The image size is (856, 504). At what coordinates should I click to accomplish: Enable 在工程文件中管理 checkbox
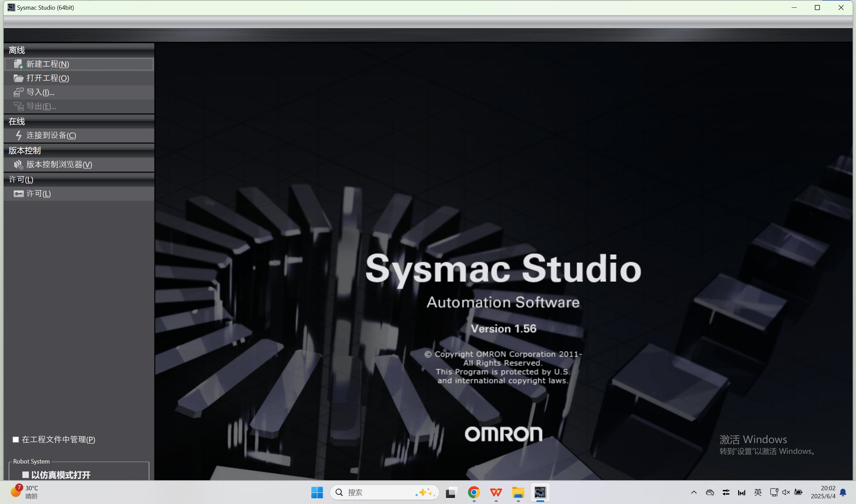pos(16,440)
